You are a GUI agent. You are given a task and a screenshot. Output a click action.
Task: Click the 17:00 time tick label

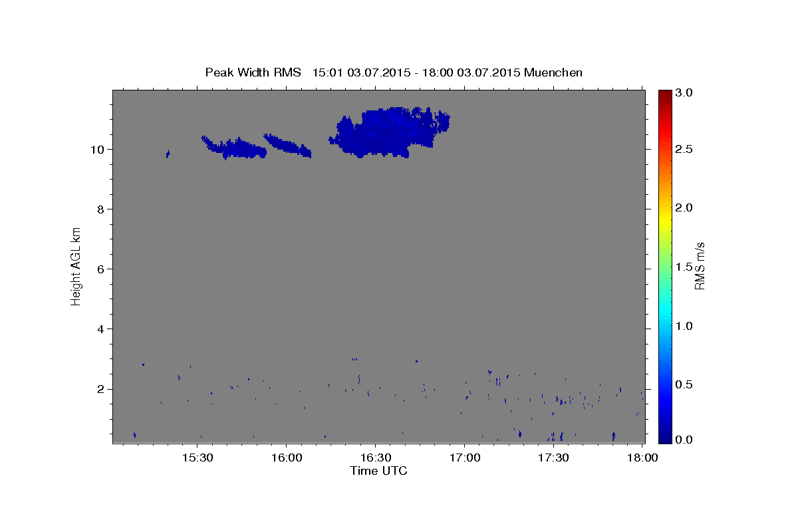(x=464, y=458)
